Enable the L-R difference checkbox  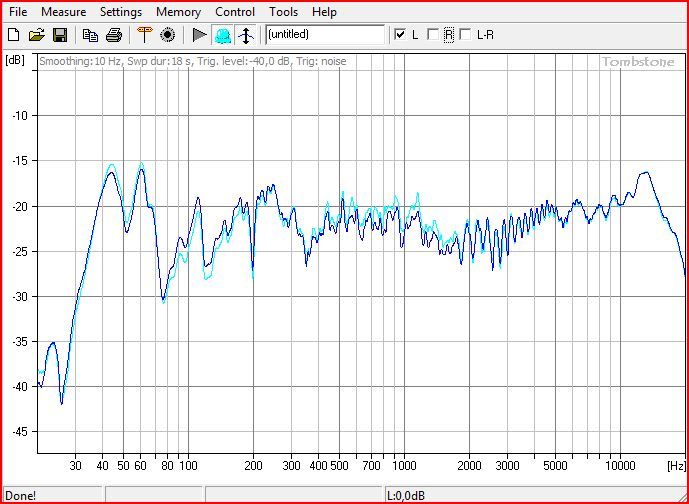click(x=465, y=35)
